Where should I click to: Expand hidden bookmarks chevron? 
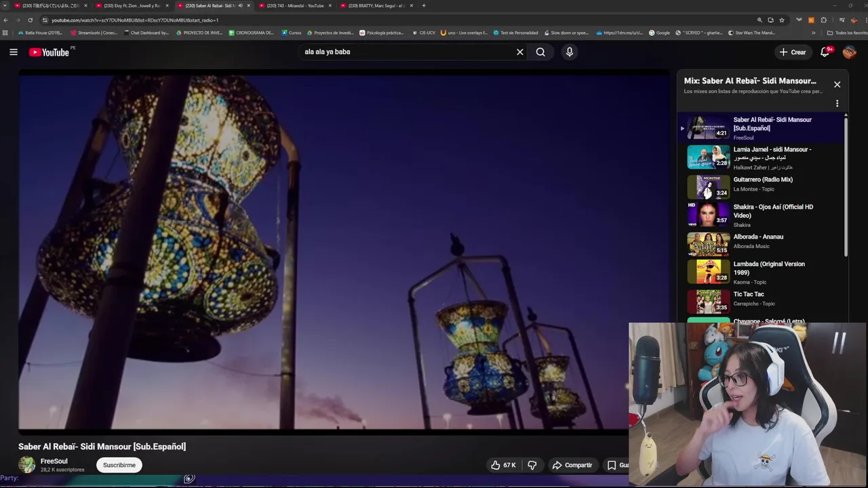[814, 33]
